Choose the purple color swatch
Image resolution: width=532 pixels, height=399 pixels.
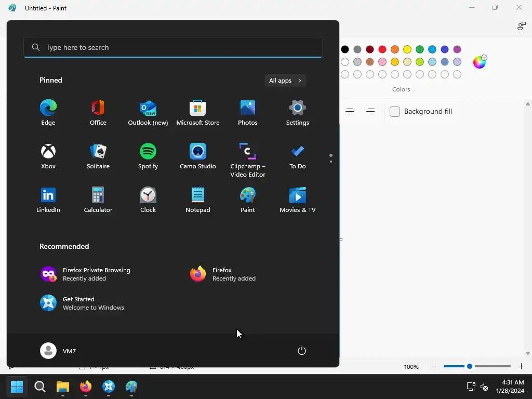click(x=457, y=49)
